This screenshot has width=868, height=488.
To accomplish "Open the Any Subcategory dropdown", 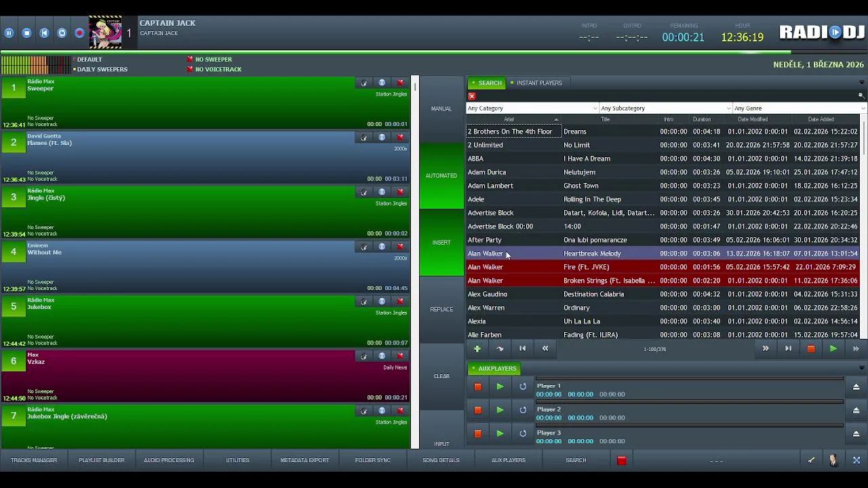I will coord(666,108).
